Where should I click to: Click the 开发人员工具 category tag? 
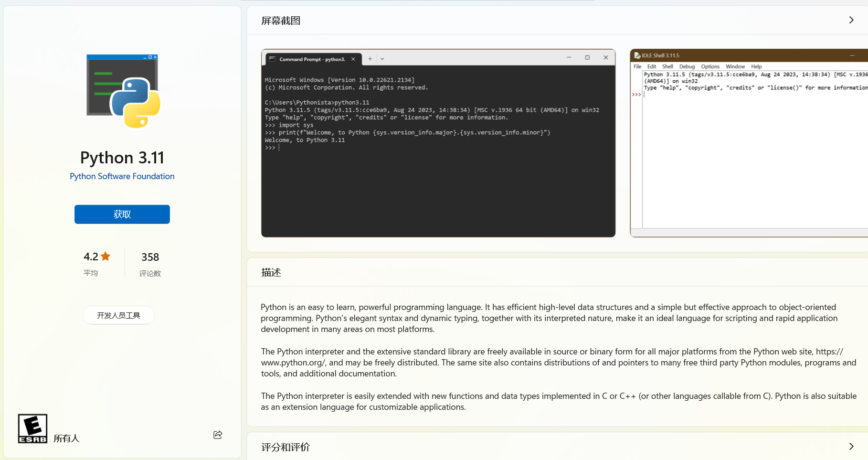click(118, 315)
